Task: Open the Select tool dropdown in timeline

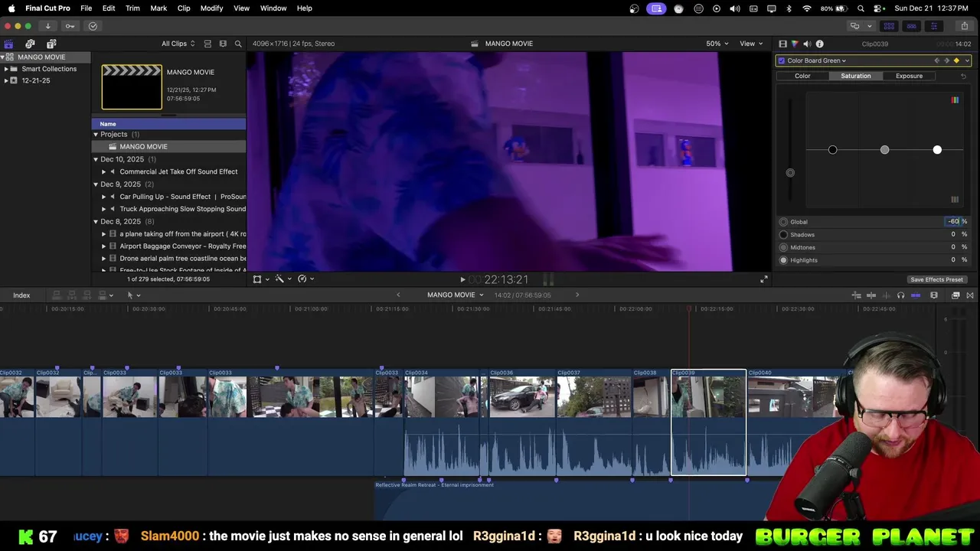Action: click(x=133, y=295)
